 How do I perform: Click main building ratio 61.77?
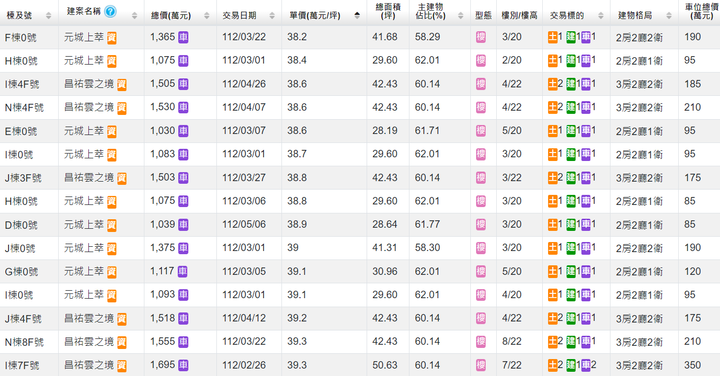[x=428, y=224]
